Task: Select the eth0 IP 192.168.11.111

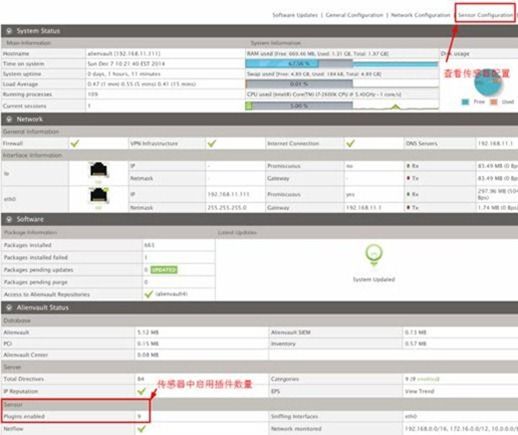Action: click(x=228, y=194)
